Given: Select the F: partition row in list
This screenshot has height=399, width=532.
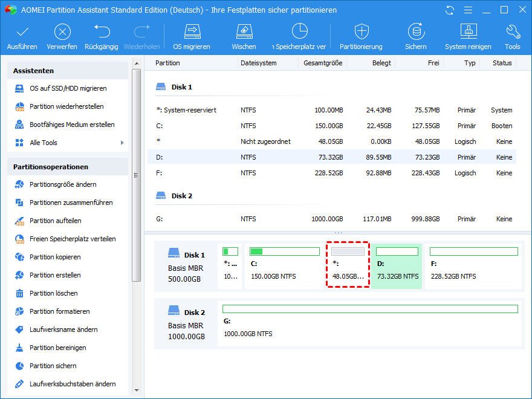Looking at the screenshot, I should [x=331, y=173].
